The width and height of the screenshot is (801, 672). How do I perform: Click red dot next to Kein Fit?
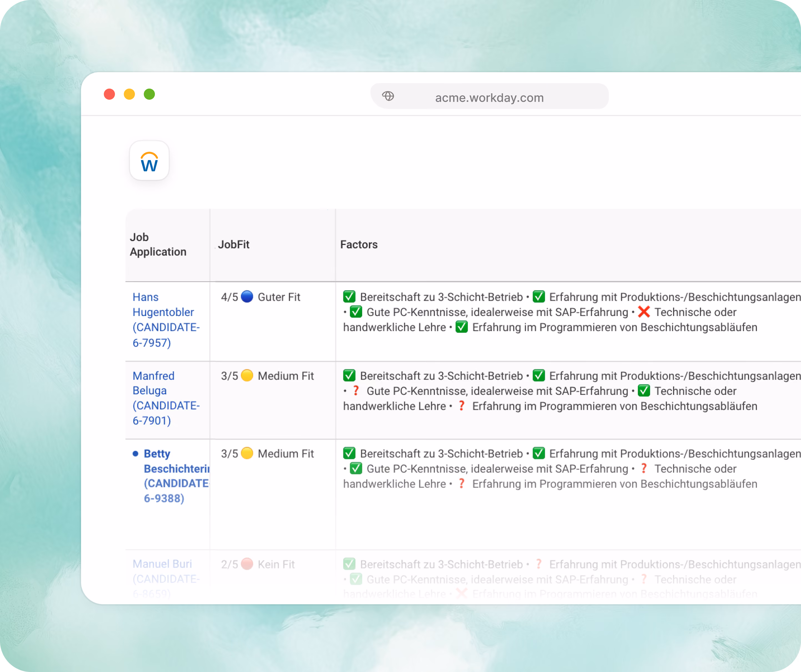point(247,564)
